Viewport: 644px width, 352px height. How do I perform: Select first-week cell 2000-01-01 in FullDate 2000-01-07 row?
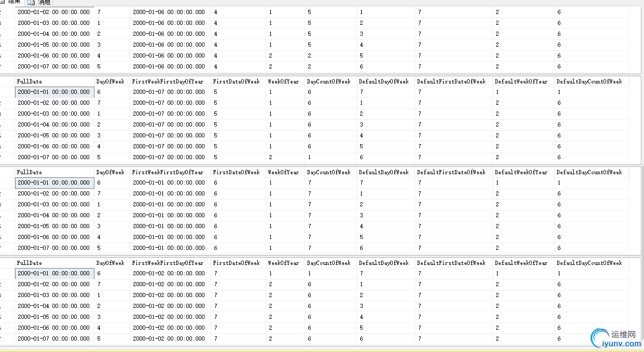(x=171, y=248)
